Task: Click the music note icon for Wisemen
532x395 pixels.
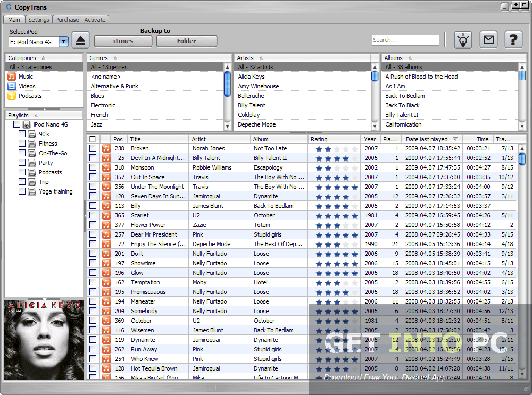Action: pos(106,330)
